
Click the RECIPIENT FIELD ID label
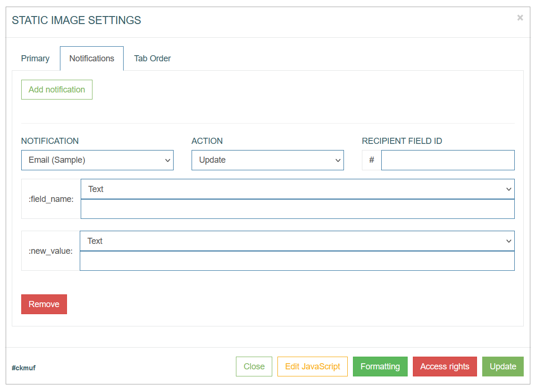(402, 141)
